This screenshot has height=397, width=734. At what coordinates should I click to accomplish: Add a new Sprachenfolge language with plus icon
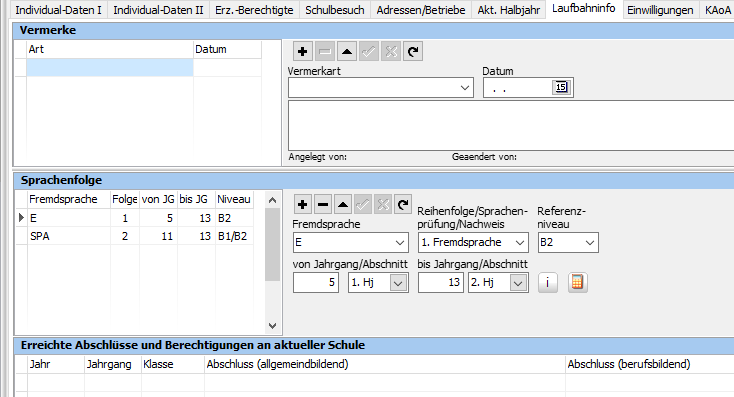point(302,205)
